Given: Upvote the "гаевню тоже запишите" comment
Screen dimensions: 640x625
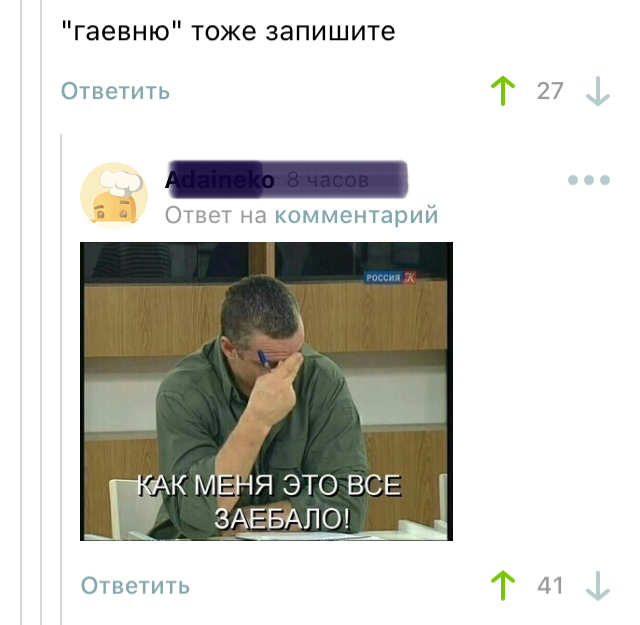Looking at the screenshot, I should (x=503, y=91).
